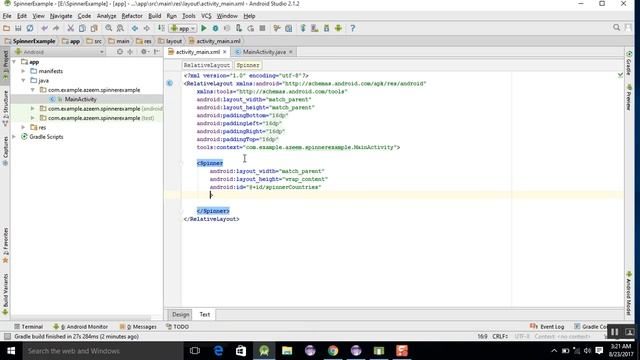Switch to the Design editor tab
The image size is (640, 360).
point(180,314)
